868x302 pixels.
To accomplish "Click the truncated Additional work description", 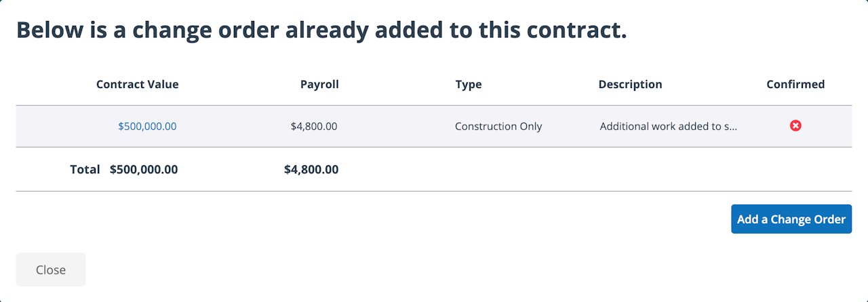I will pyautogui.click(x=668, y=127).
